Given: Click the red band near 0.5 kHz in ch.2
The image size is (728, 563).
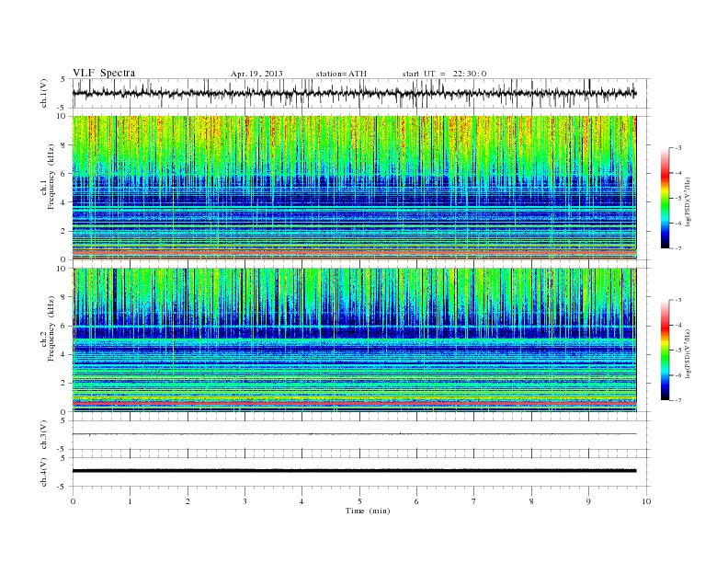Looking at the screenshot, I should tap(354, 404).
